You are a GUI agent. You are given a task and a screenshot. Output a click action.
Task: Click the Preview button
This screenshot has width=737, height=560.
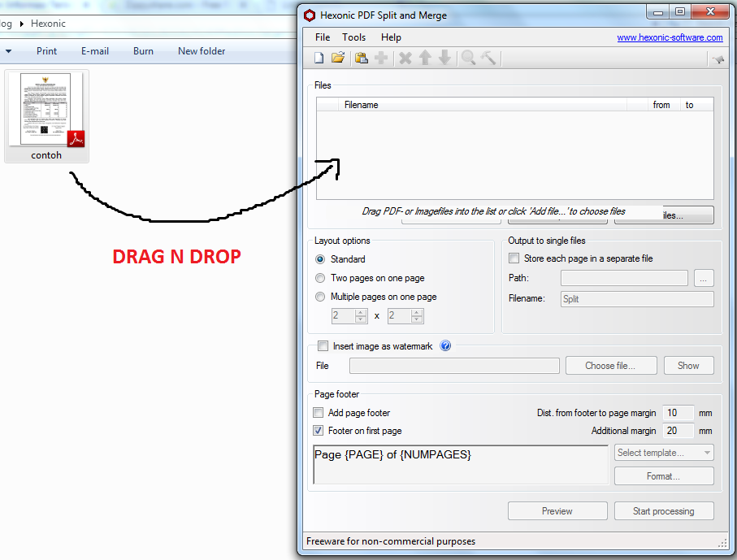(x=557, y=511)
